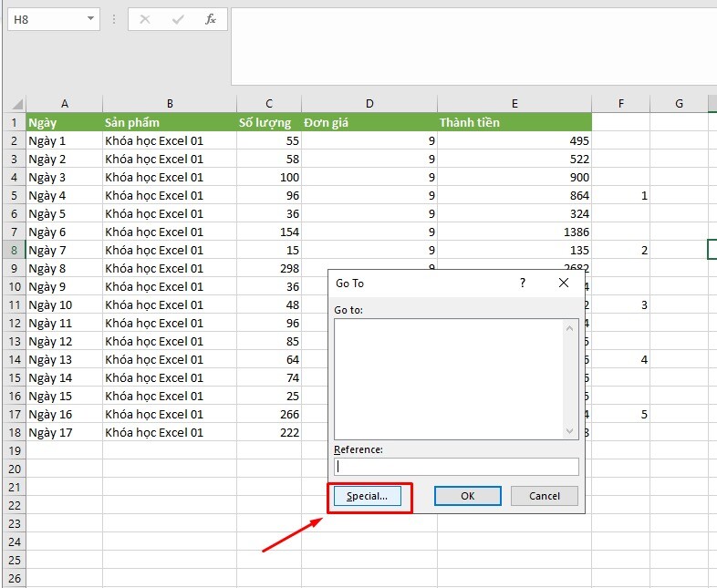The width and height of the screenshot is (717, 588).
Task: Select total cell 1386
Action: click(514, 232)
